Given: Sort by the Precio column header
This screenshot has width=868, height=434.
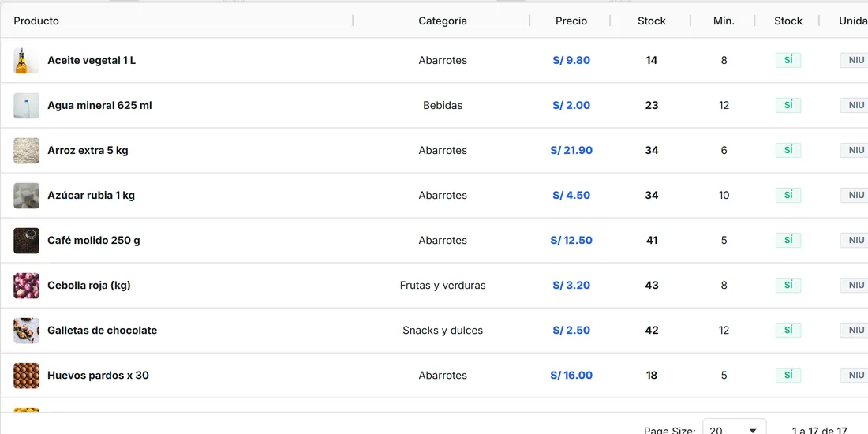Looking at the screenshot, I should tap(571, 21).
